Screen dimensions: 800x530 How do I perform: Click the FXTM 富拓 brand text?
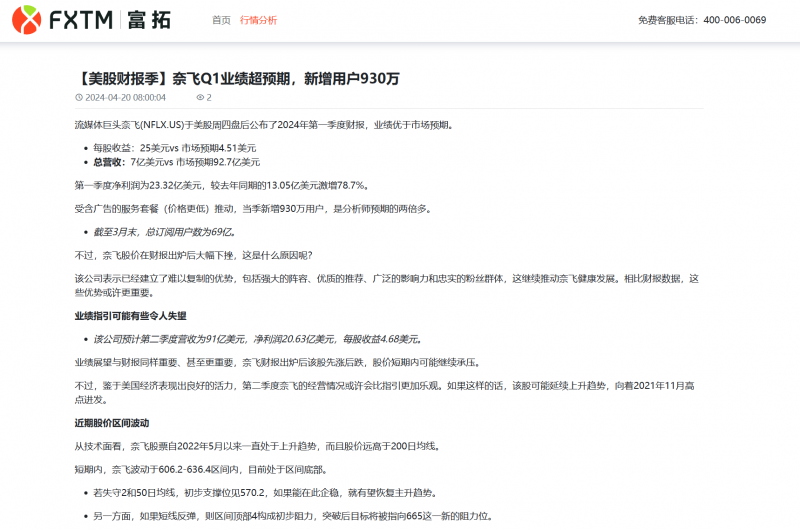click(x=110, y=20)
